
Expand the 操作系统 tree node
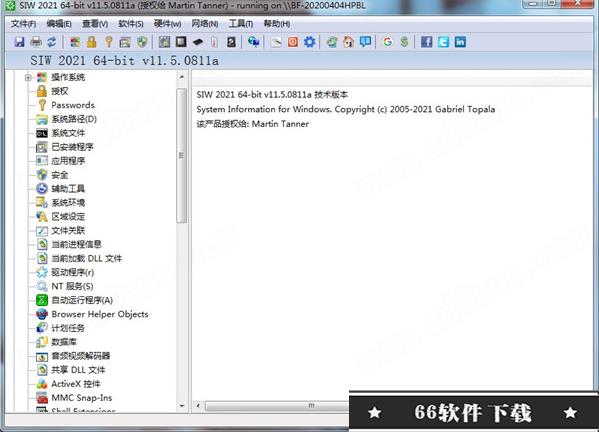[x=28, y=78]
